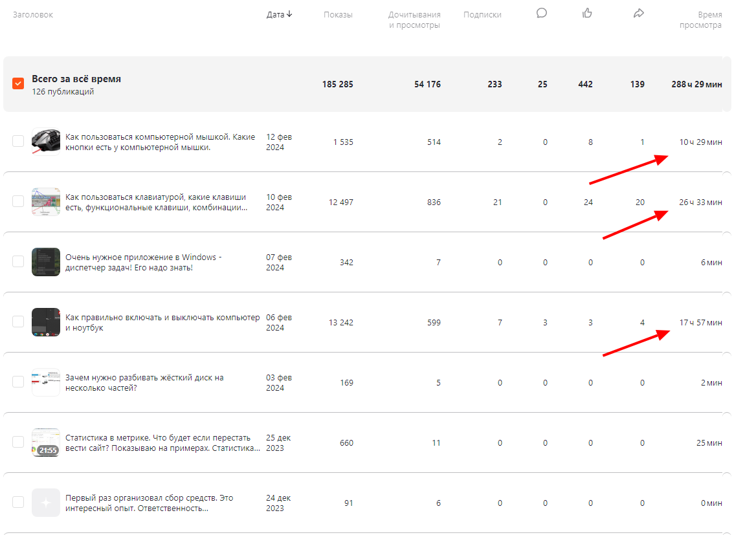Click the Заголовок column header
The image size is (756, 535).
[x=33, y=14]
